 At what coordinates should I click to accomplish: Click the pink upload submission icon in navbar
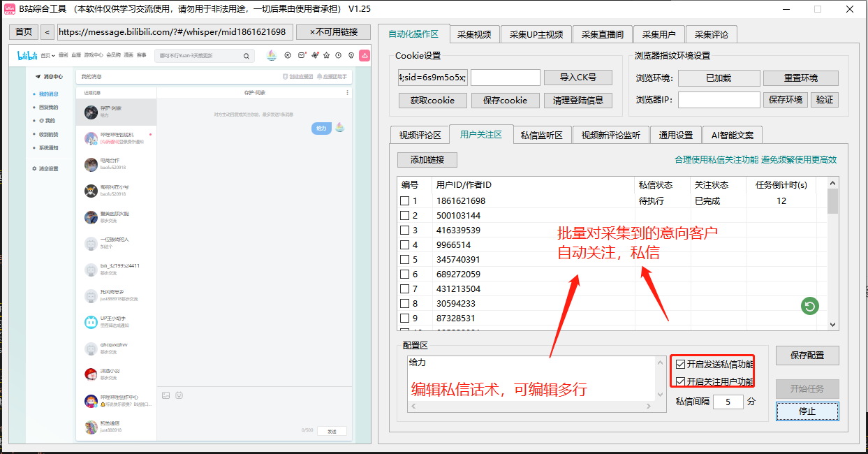[x=364, y=54]
